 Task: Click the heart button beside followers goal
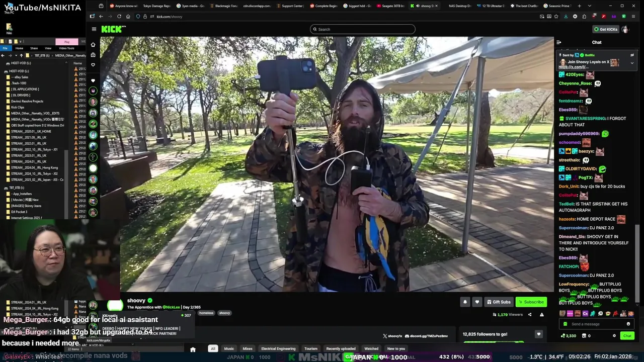pos(538,334)
